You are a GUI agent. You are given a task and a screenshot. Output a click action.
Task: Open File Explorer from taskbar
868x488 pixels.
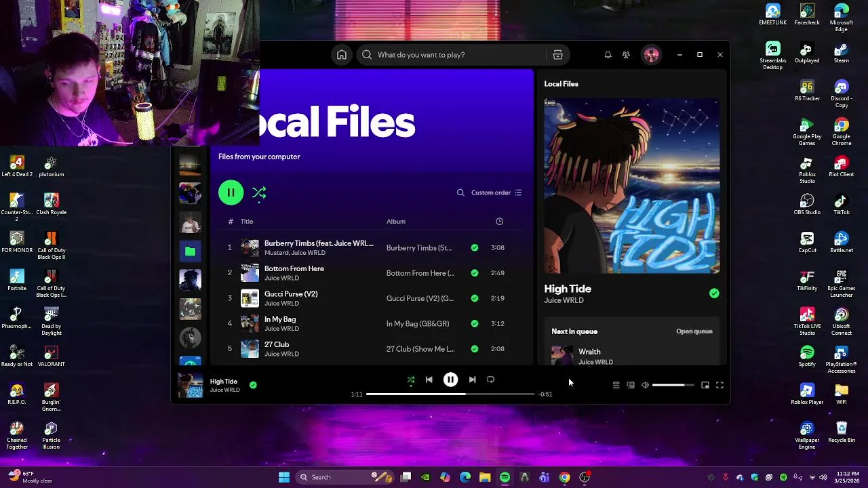point(485,477)
